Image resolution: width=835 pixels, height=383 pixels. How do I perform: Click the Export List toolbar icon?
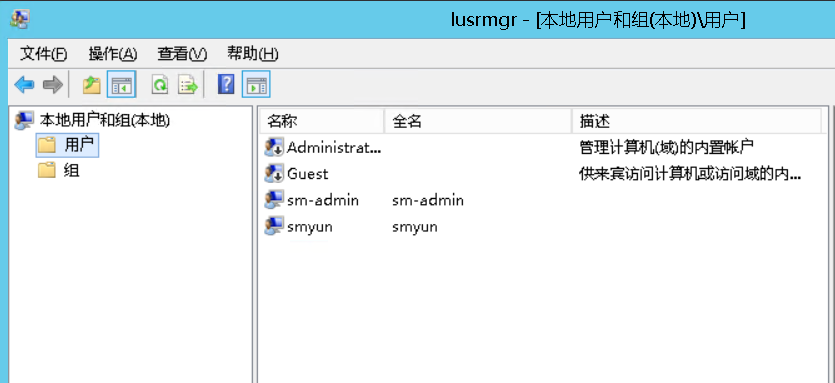point(188,84)
